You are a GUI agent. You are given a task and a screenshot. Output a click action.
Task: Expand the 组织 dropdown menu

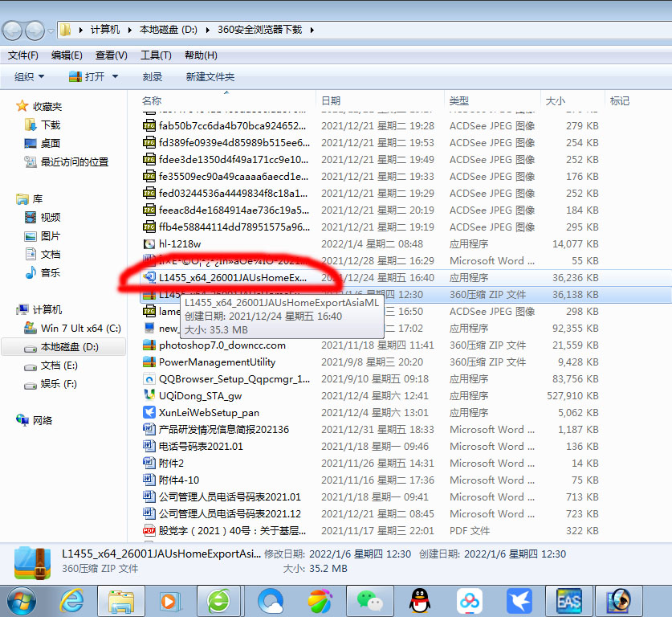(x=30, y=76)
